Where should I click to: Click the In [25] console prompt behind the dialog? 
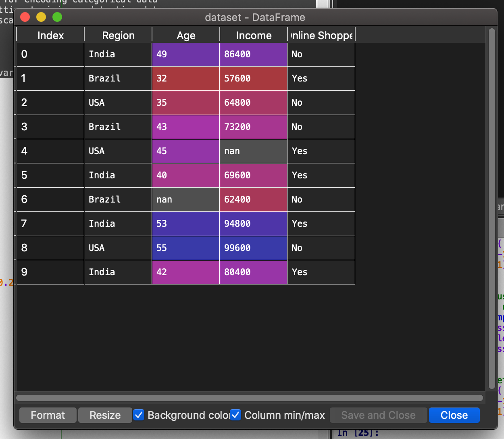[x=358, y=433]
